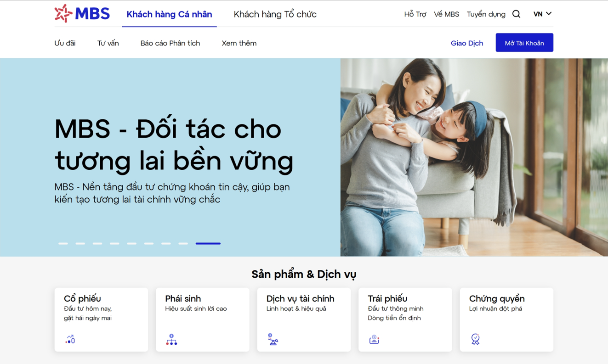608x364 pixels.
Task: Click the Phái sinh hierarchy icon
Action: [x=171, y=339]
